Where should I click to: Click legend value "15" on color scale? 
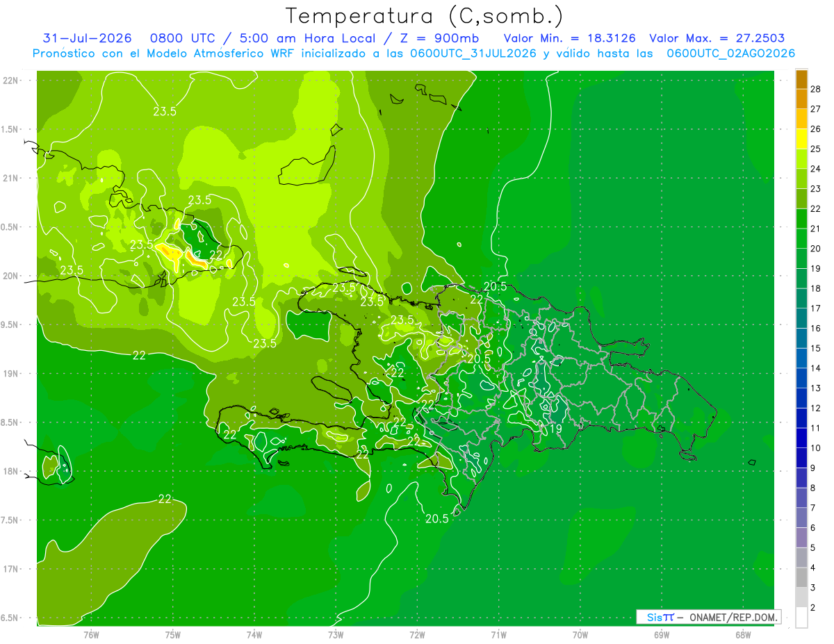click(816, 348)
